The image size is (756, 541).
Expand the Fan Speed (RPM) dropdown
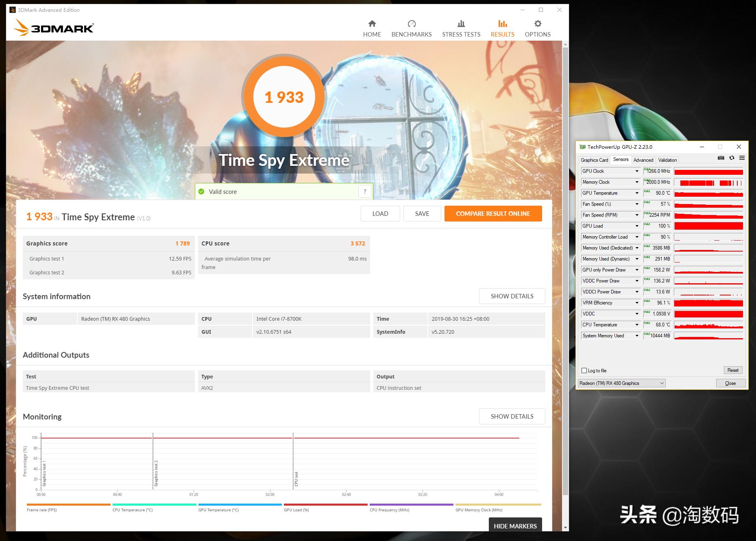638,215
